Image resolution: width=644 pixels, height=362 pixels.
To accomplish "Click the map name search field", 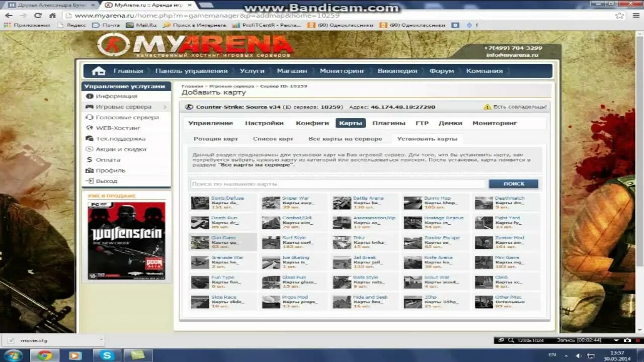I will (x=338, y=184).
